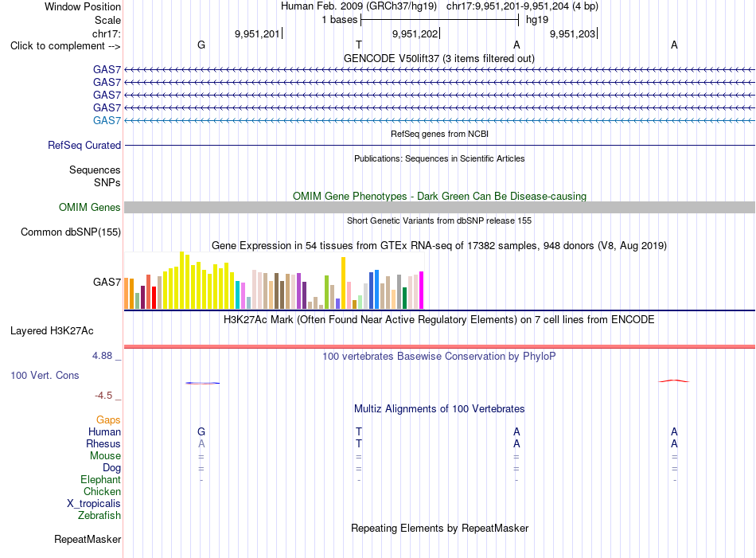Click the RefSeq Curated track label

point(84,145)
